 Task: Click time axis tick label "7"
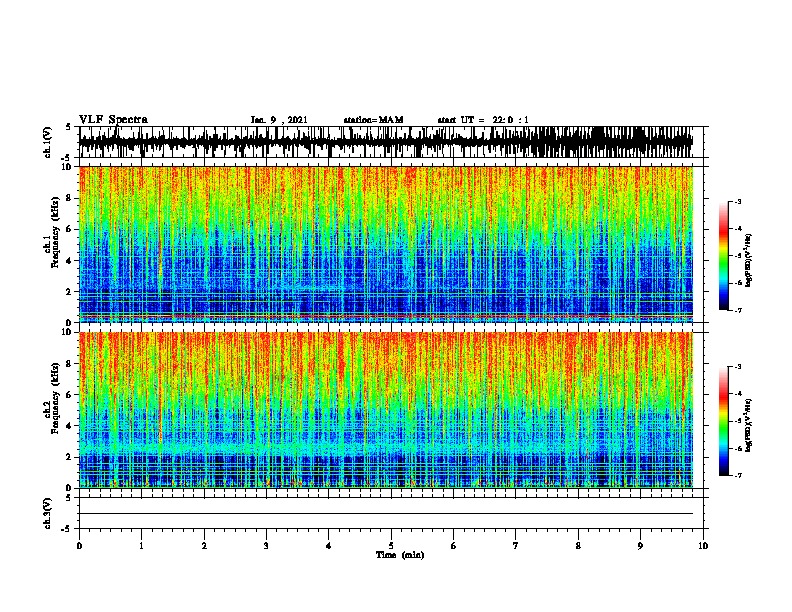pyautogui.click(x=516, y=546)
